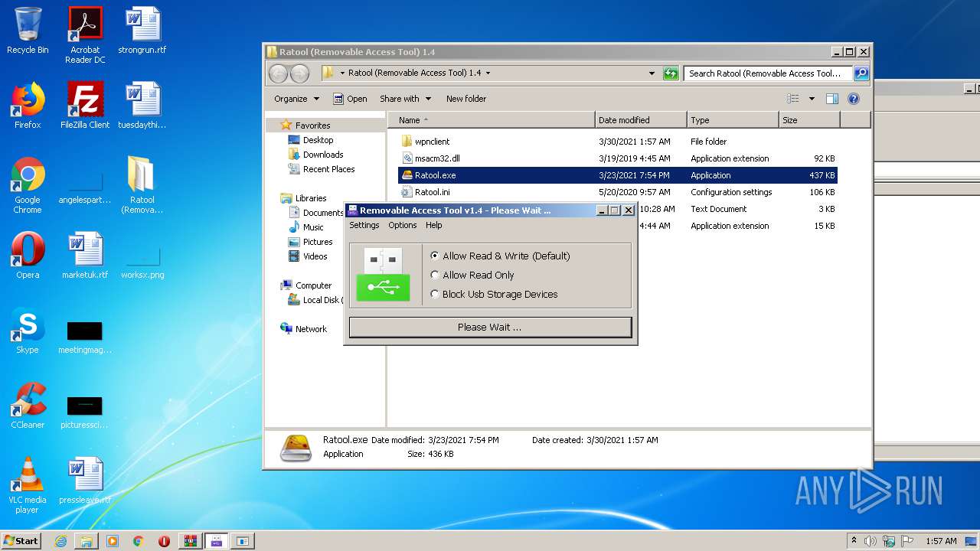Click the Explorer Back navigation button

[278, 73]
